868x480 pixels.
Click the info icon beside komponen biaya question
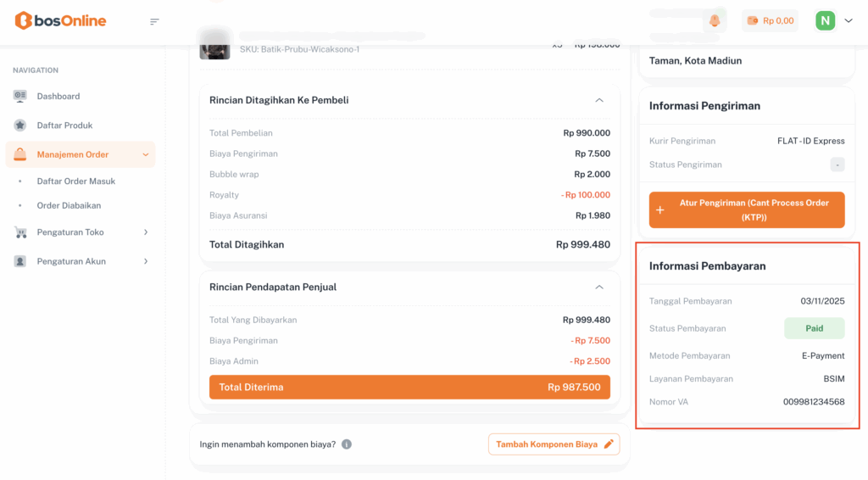pos(347,444)
